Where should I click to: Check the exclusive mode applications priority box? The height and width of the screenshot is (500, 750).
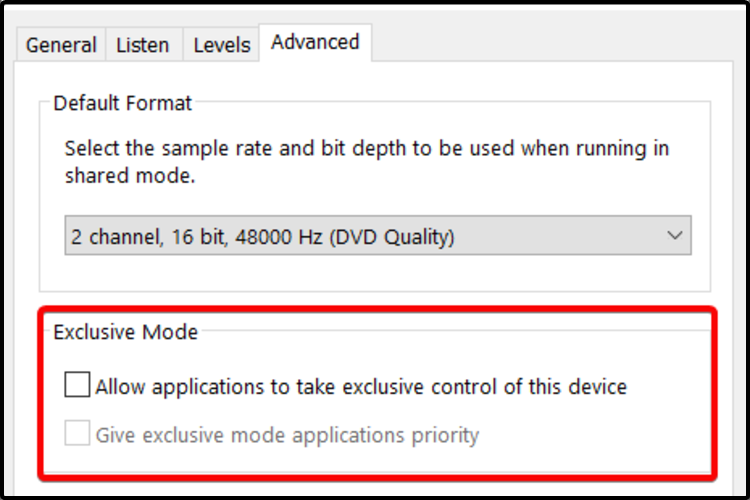(77, 435)
